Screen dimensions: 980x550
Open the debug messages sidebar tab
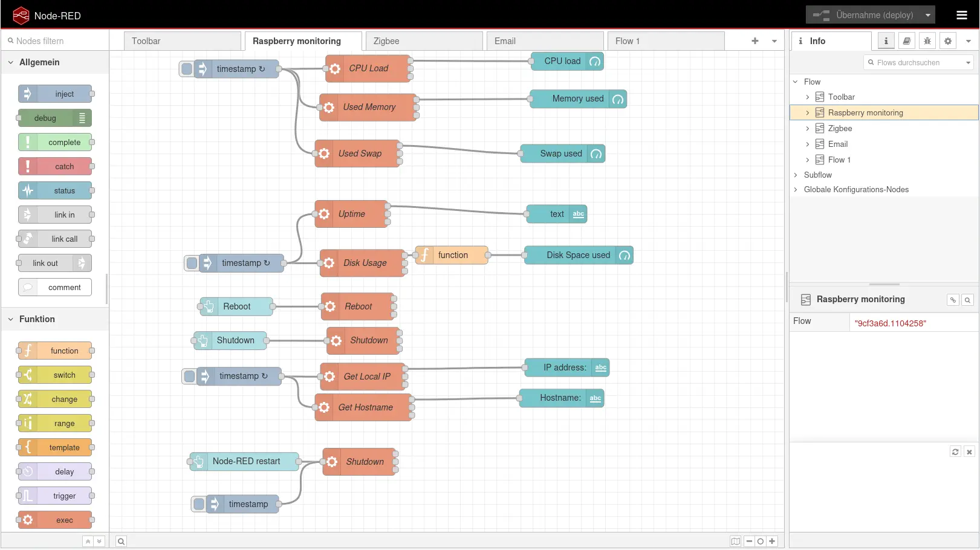click(927, 41)
